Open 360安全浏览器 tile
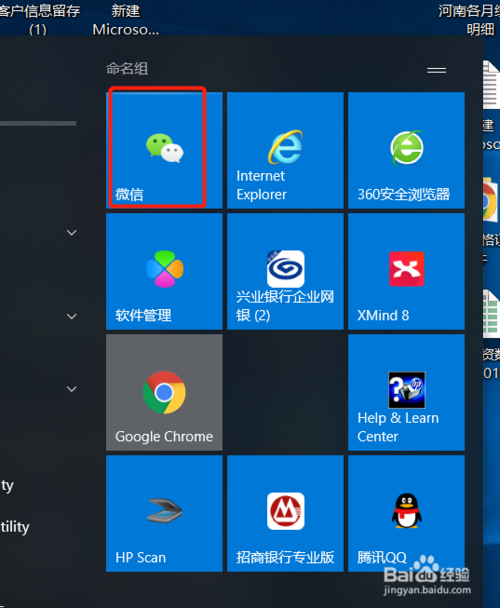 point(406,150)
